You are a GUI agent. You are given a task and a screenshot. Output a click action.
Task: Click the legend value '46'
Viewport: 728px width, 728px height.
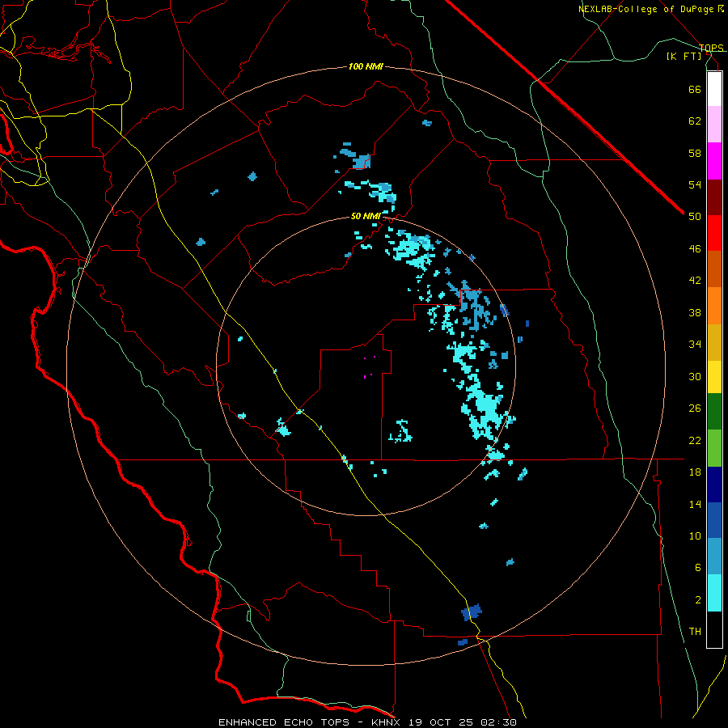pos(695,249)
